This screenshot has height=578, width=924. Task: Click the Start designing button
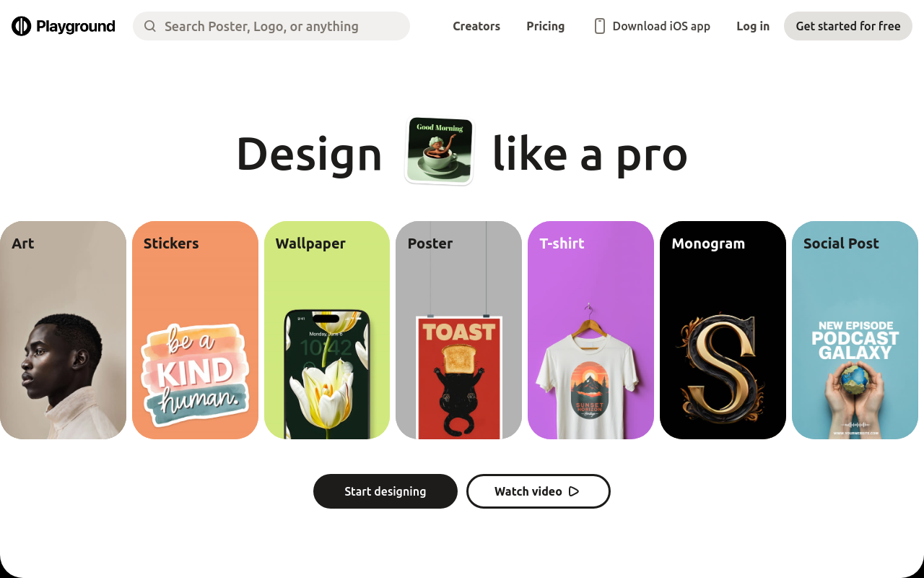[x=385, y=491]
